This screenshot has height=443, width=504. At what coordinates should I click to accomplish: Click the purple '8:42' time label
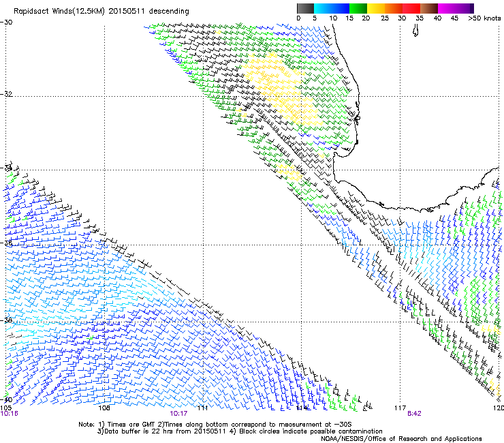coord(414,414)
